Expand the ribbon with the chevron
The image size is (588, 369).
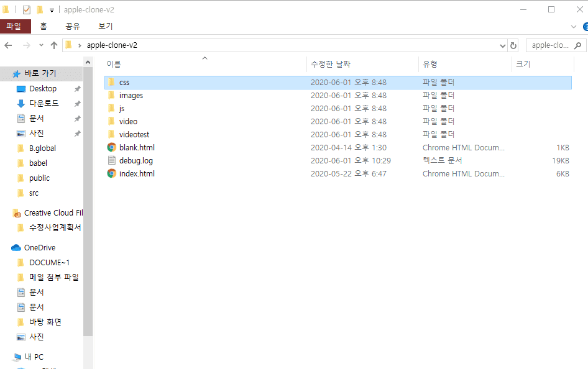tap(573, 27)
